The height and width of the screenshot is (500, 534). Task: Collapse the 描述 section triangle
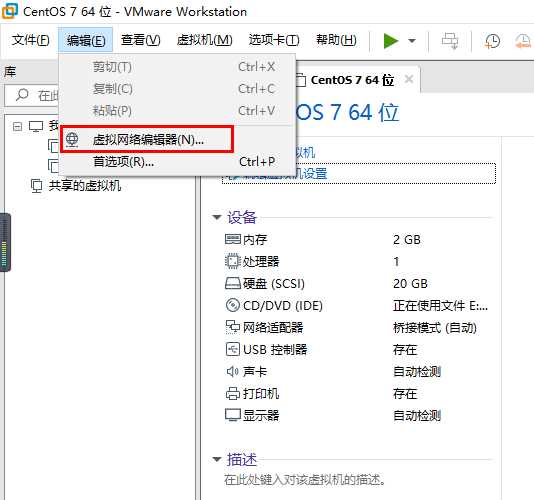(217, 459)
